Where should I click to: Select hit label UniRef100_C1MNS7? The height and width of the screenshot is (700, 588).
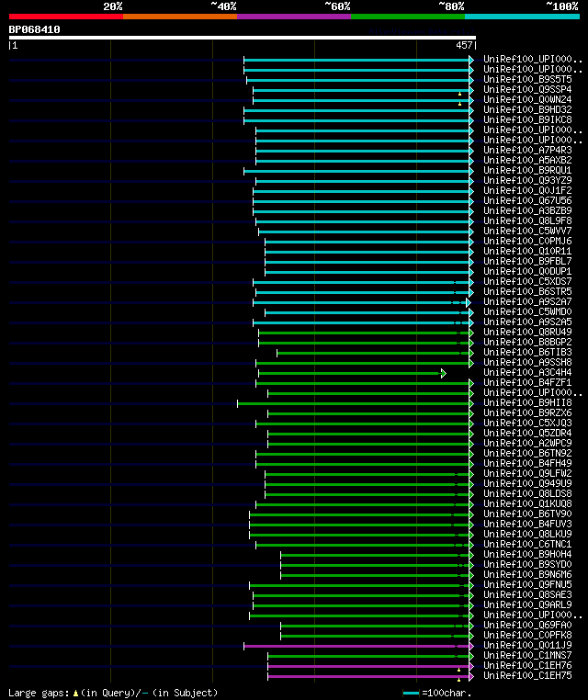(x=527, y=655)
